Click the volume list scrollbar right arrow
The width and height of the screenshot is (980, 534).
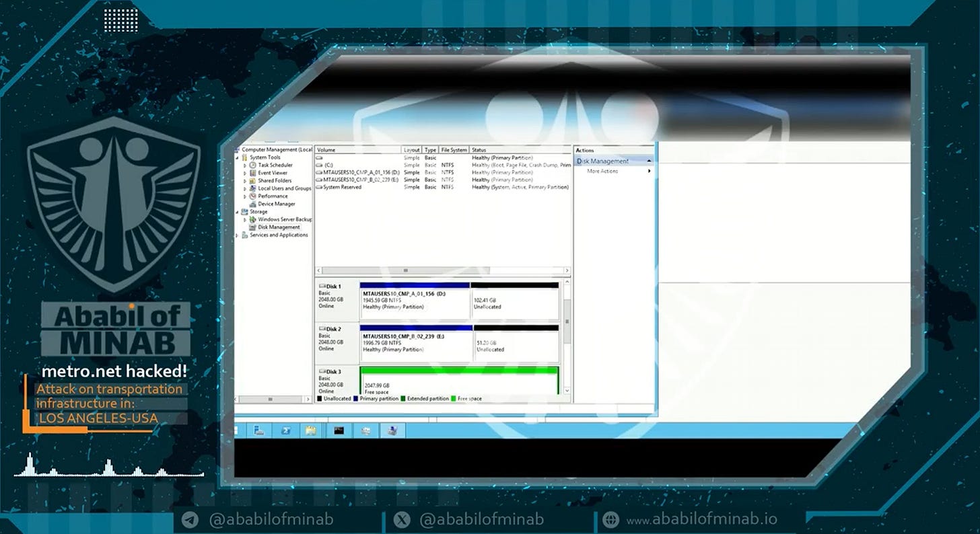pos(567,270)
